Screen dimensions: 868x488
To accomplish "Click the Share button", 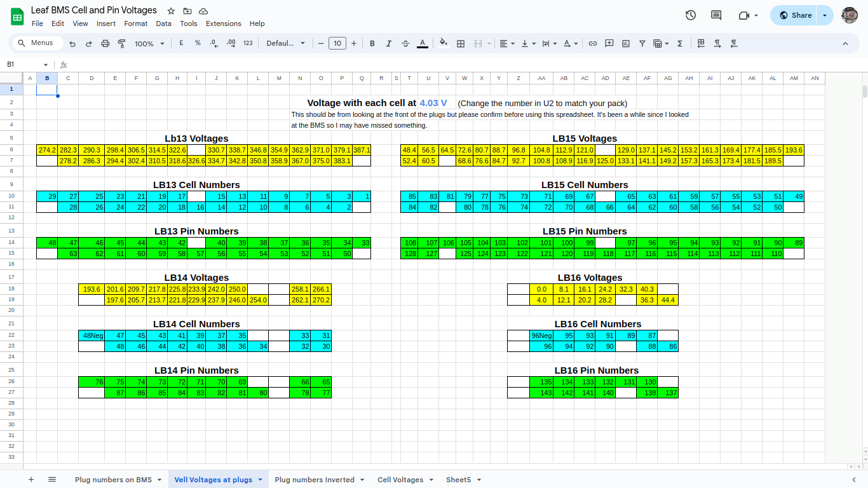I will tap(795, 15).
